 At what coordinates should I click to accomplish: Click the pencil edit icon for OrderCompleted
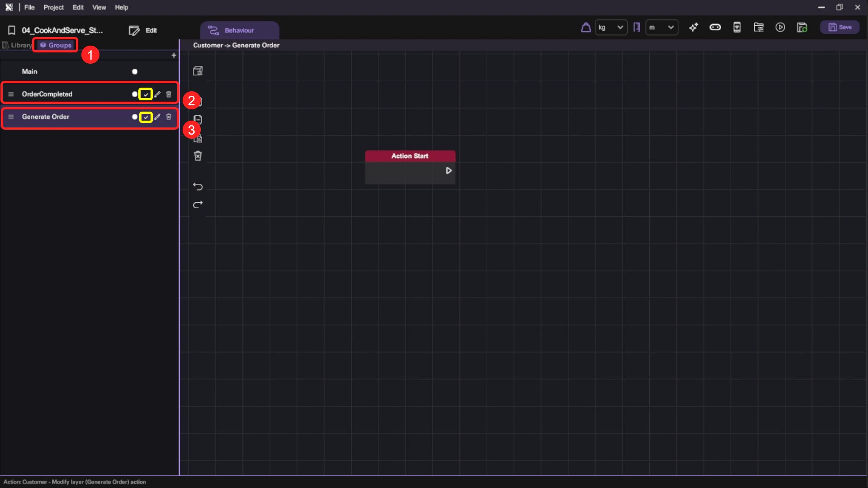click(157, 94)
